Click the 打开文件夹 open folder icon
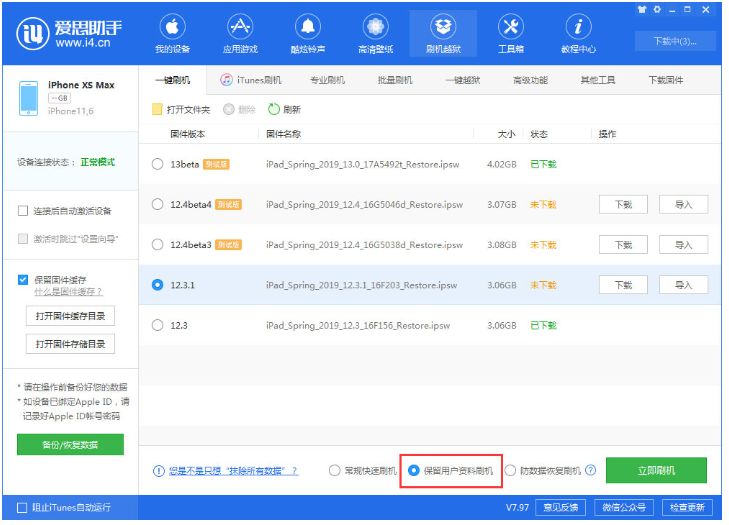This screenshot has height=525, width=729. point(157,110)
